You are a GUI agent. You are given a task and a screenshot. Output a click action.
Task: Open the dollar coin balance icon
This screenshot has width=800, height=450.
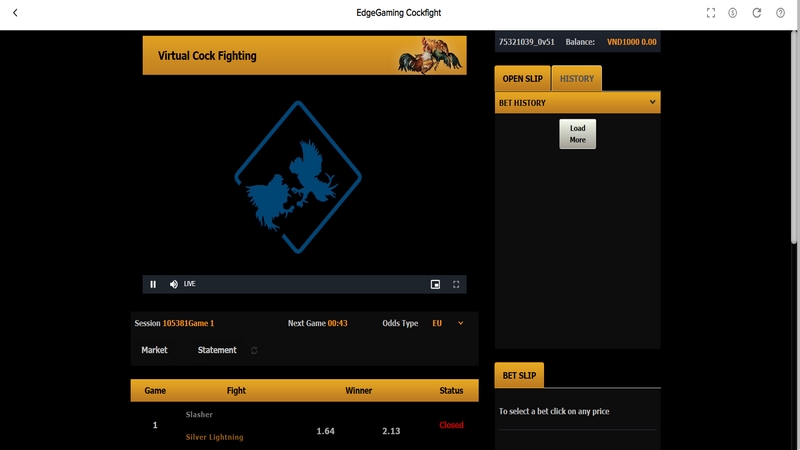[733, 13]
